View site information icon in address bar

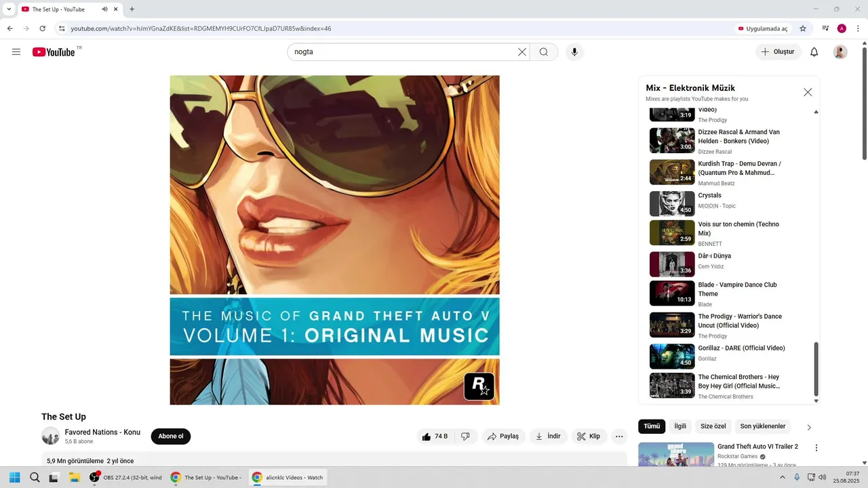pos(61,28)
